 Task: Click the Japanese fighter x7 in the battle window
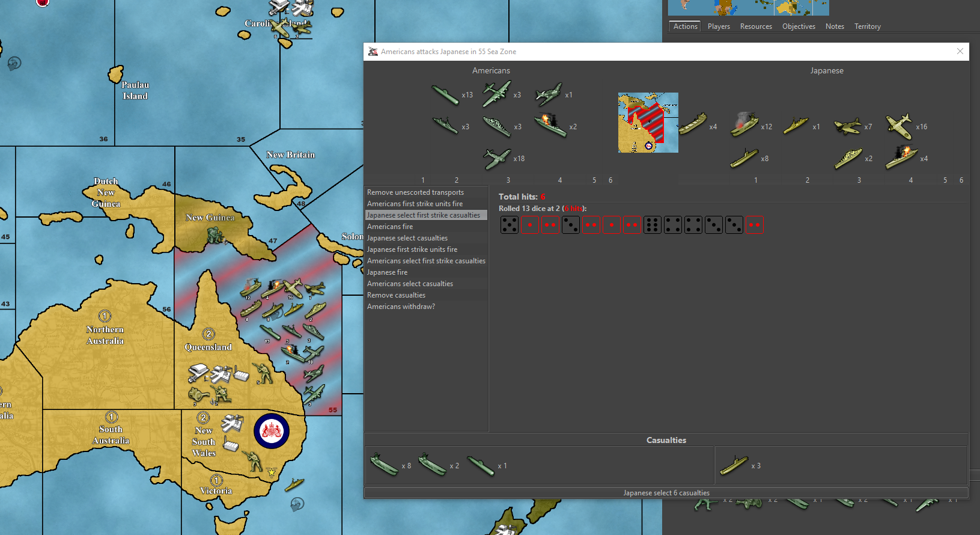pyautogui.click(x=848, y=126)
